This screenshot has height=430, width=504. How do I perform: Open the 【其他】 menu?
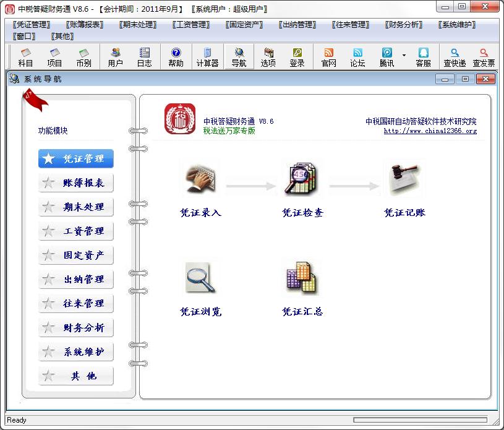coord(62,37)
